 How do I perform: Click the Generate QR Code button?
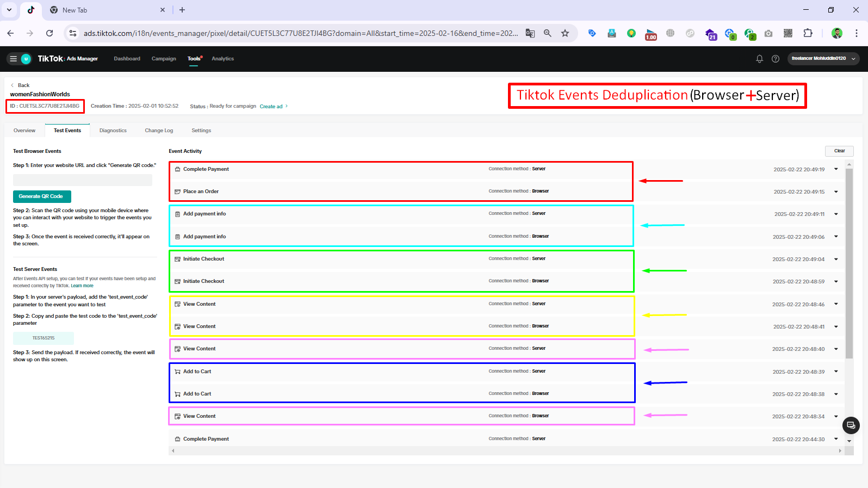coord(41,196)
